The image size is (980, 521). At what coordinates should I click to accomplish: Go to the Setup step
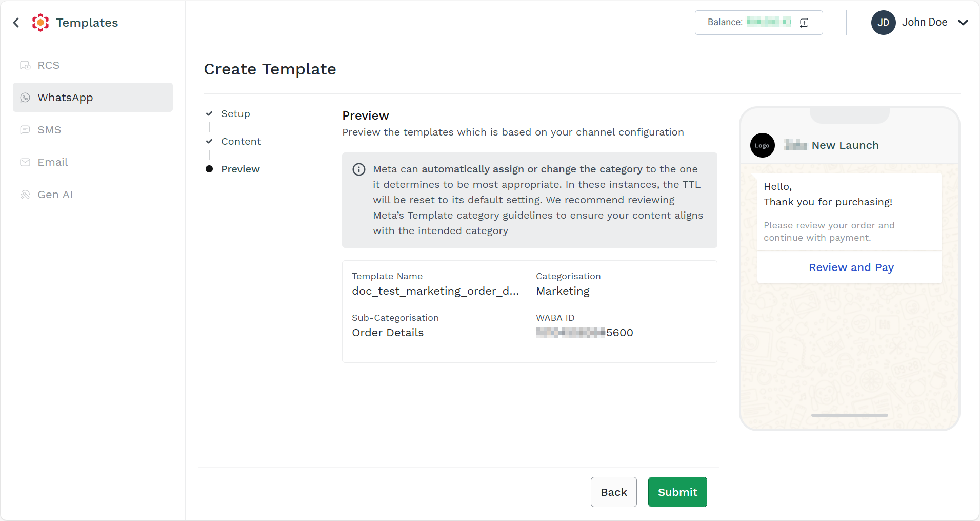pyautogui.click(x=235, y=114)
